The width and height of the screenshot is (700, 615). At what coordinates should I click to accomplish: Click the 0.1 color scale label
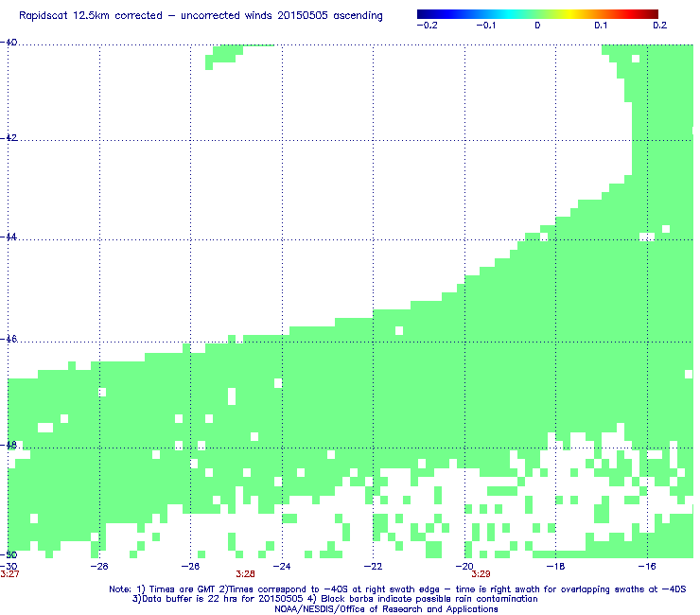point(601,26)
